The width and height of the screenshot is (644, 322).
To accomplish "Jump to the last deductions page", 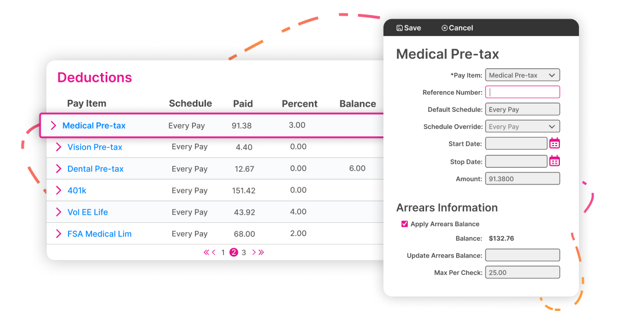I will (x=261, y=252).
